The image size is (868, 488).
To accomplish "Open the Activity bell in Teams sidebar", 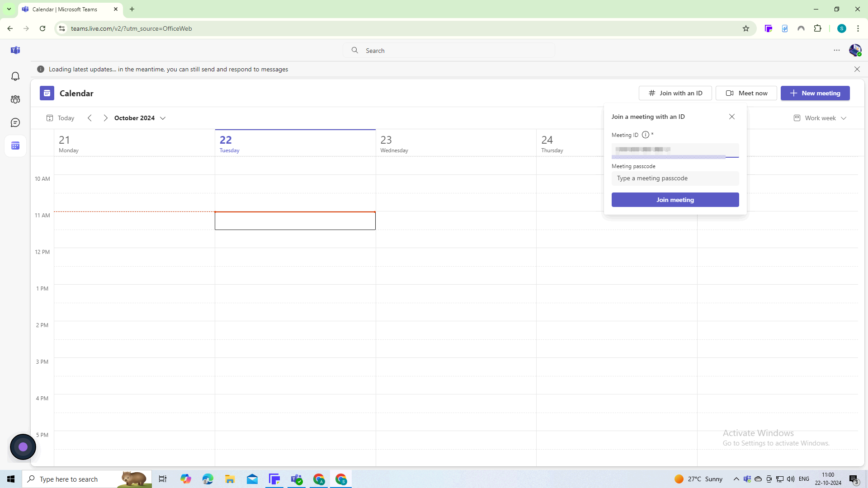I will point(15,76).
